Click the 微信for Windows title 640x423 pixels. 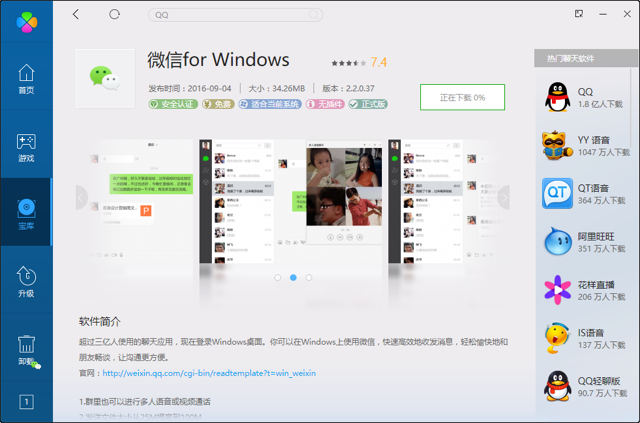218,60
